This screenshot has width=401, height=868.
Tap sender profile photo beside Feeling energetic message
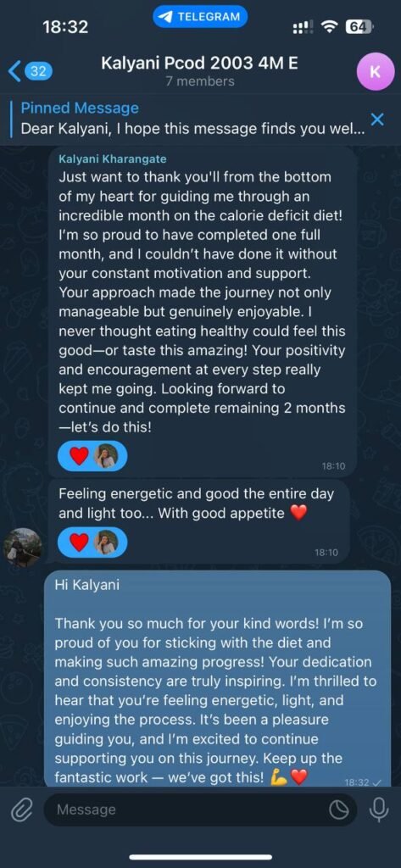[x=23, y=547]
